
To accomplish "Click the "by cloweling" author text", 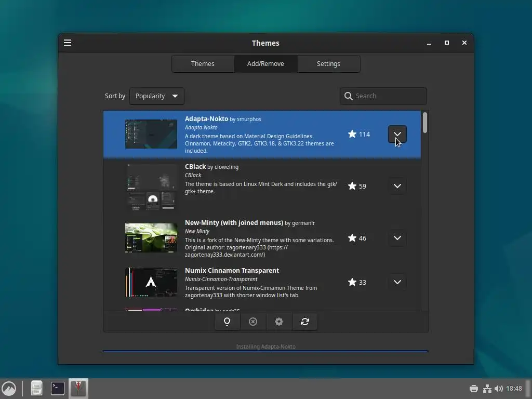I will click(x=223, y=167).
